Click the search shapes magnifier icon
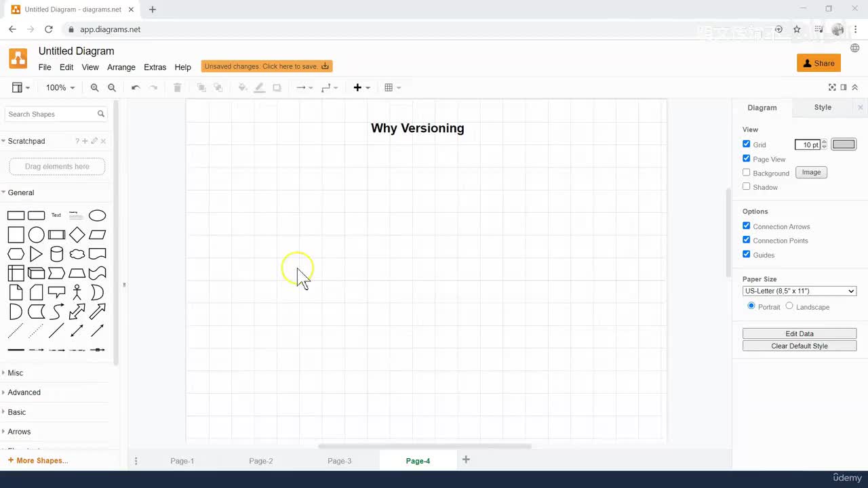This screenshot has width=868, height=488. click(x=101, y=114)
